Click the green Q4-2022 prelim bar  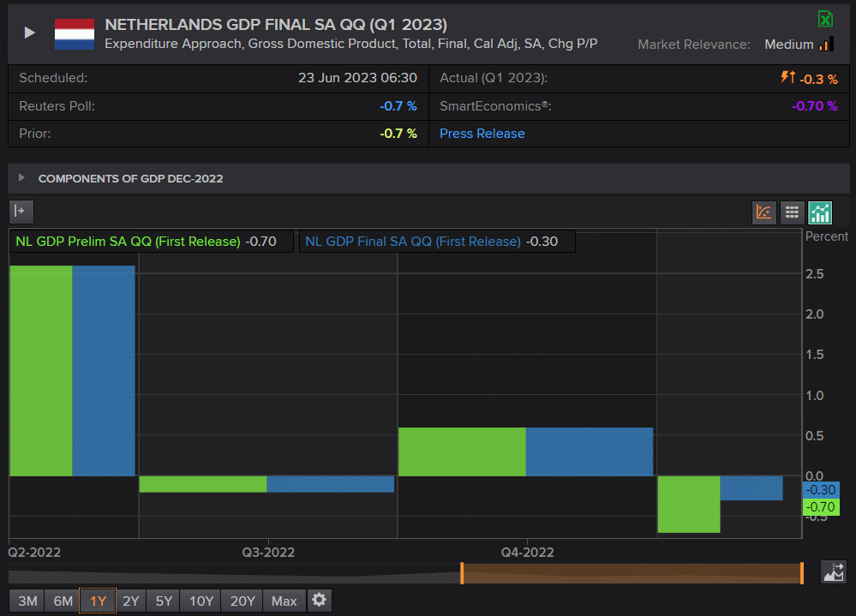(463, 452)
